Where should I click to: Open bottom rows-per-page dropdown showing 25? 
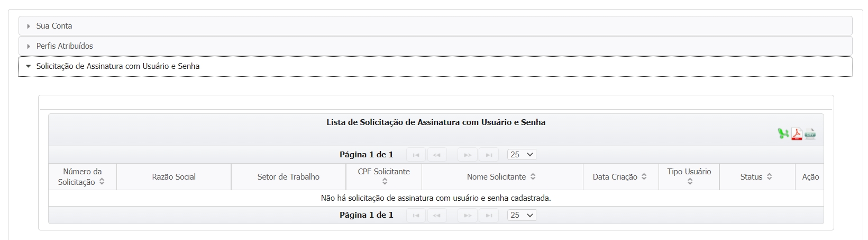pos(522,215)
